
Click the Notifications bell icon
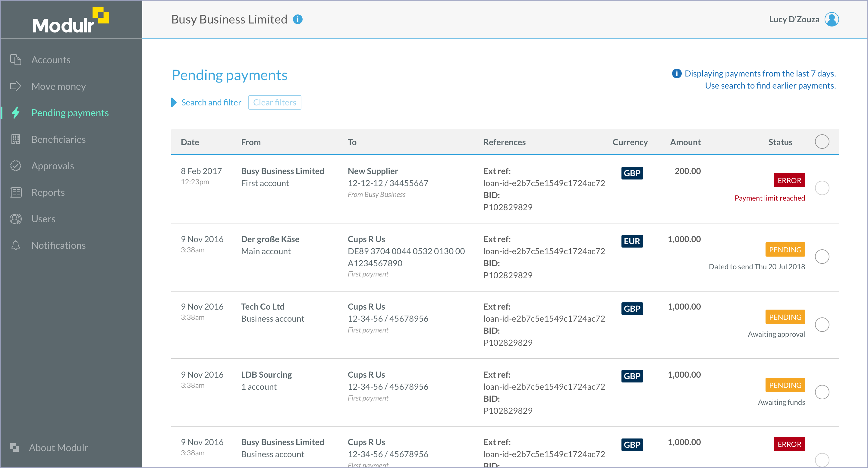15,245
